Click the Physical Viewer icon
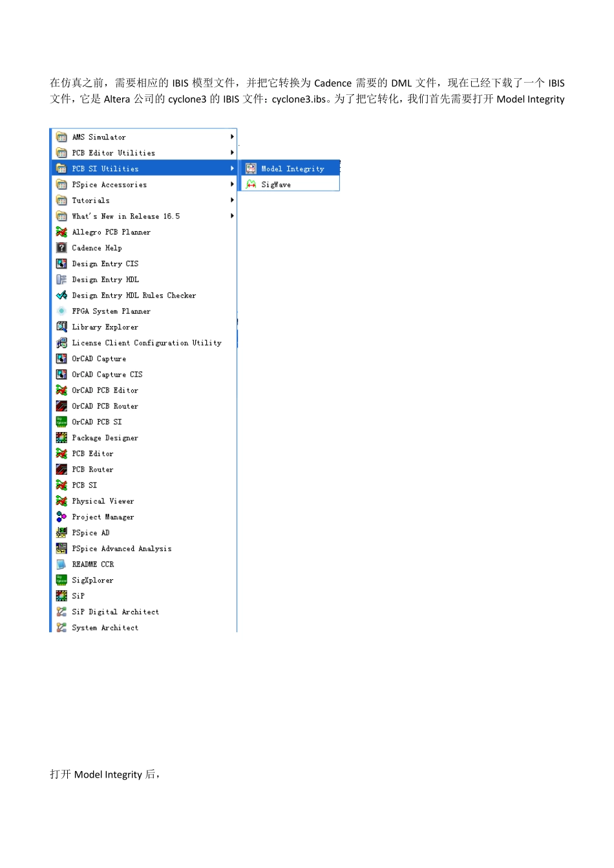 point(61,501)
